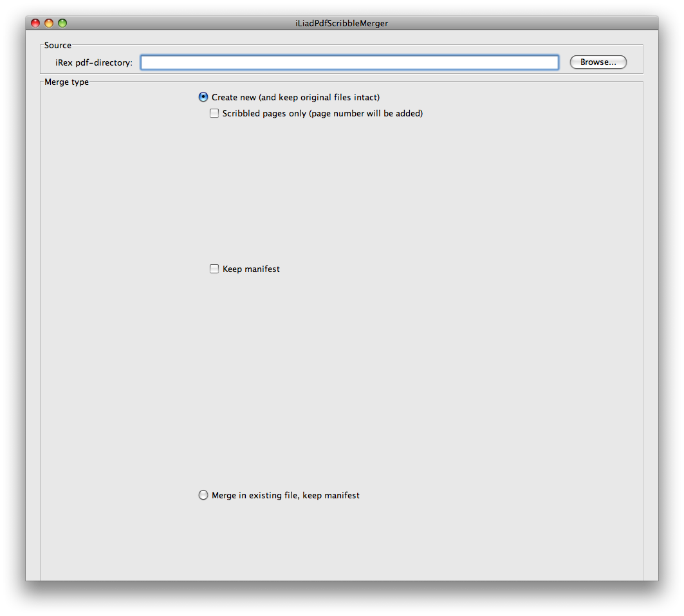The image size is (684, 616).
Task: Click the Source group label
Action: point(57,46)
